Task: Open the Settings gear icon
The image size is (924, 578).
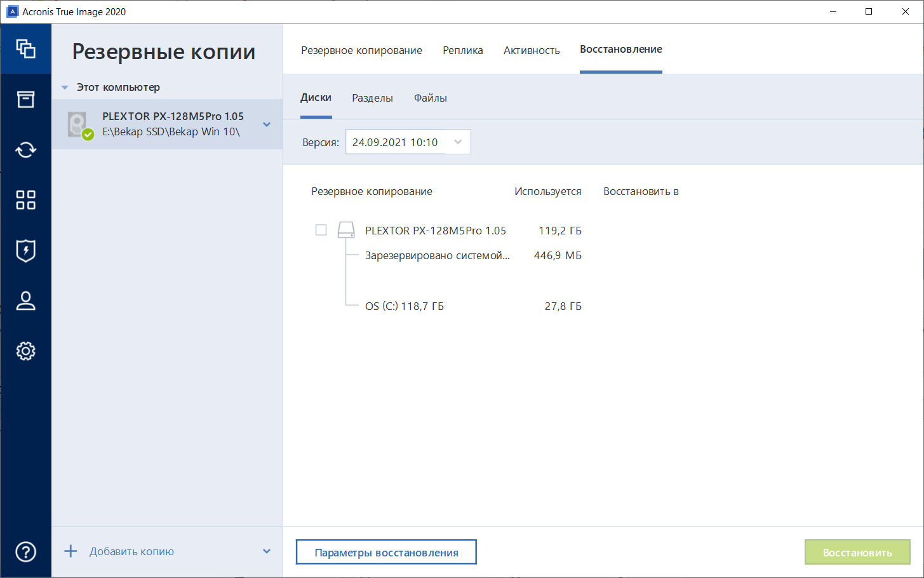Action: 25,351
